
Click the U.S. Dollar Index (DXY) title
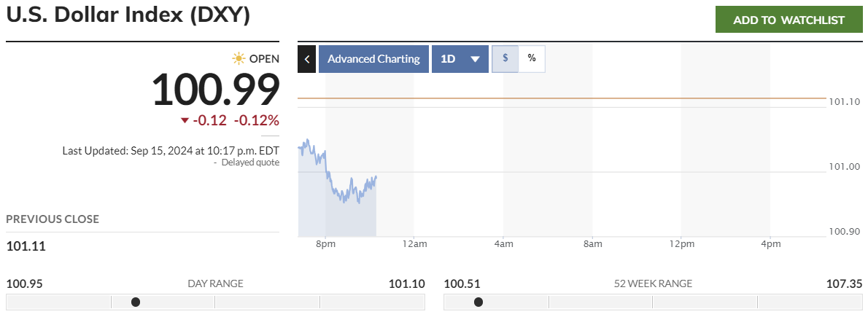pyautogui.click(x=128, y=16)
